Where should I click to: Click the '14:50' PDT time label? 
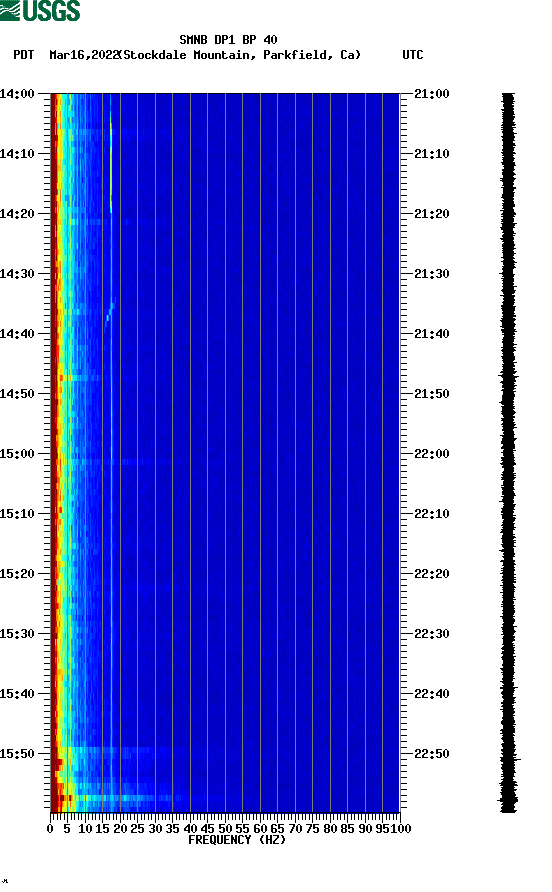[17, 394]
